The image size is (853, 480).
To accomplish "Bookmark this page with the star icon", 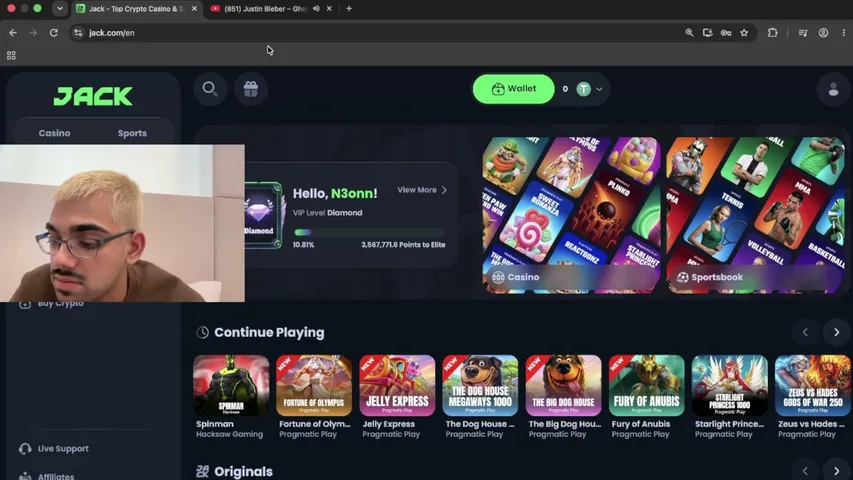I will tap(744, 33).
